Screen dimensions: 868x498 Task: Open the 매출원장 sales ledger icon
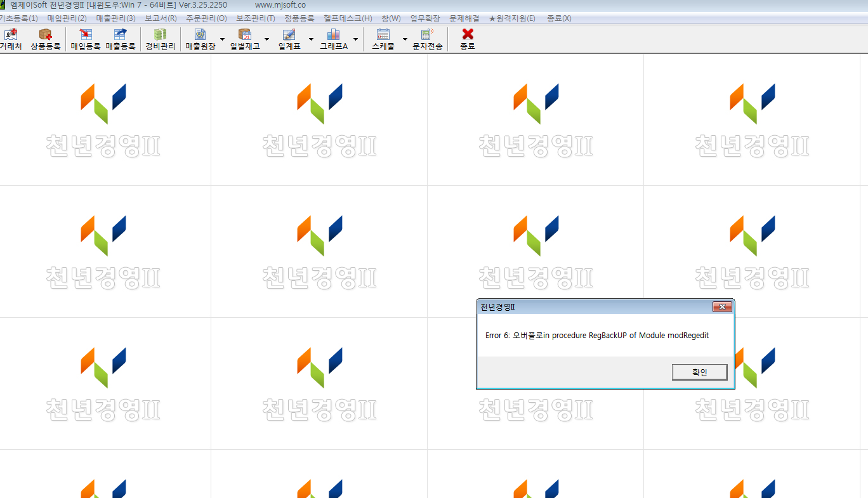tap(201, 39)
